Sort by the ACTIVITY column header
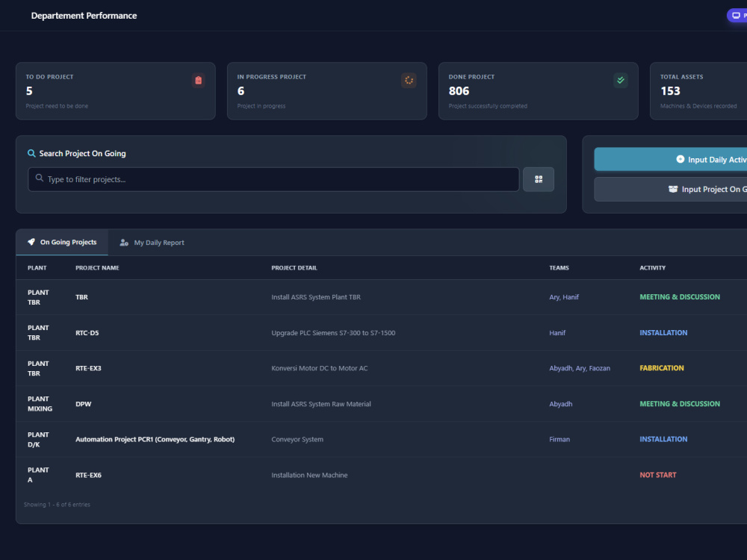Screen dimensions: 747x560 [x=652, y=267]
